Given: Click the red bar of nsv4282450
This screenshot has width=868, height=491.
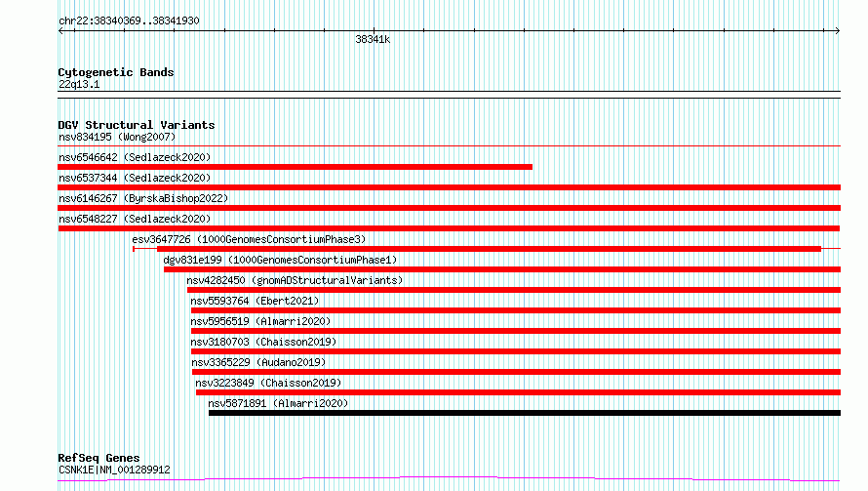Looking at the screenshot, I should click(x=514, y=290).
